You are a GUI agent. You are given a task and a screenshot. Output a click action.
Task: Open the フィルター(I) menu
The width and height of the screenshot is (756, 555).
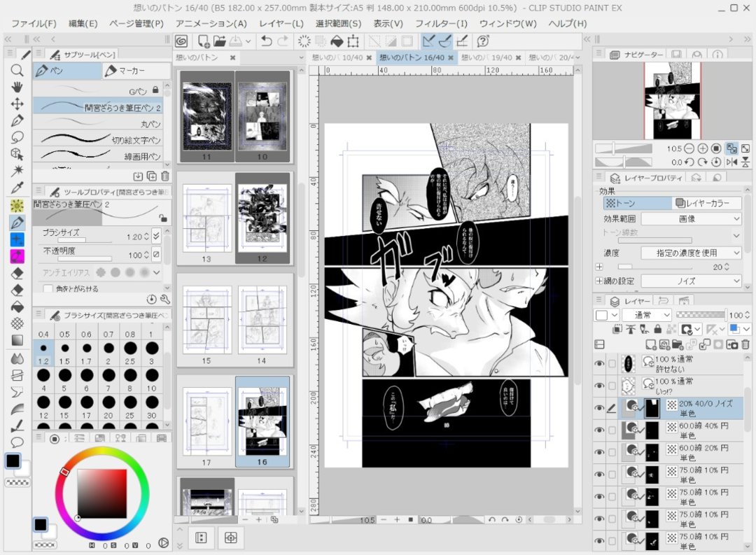[x=441, y=24]
